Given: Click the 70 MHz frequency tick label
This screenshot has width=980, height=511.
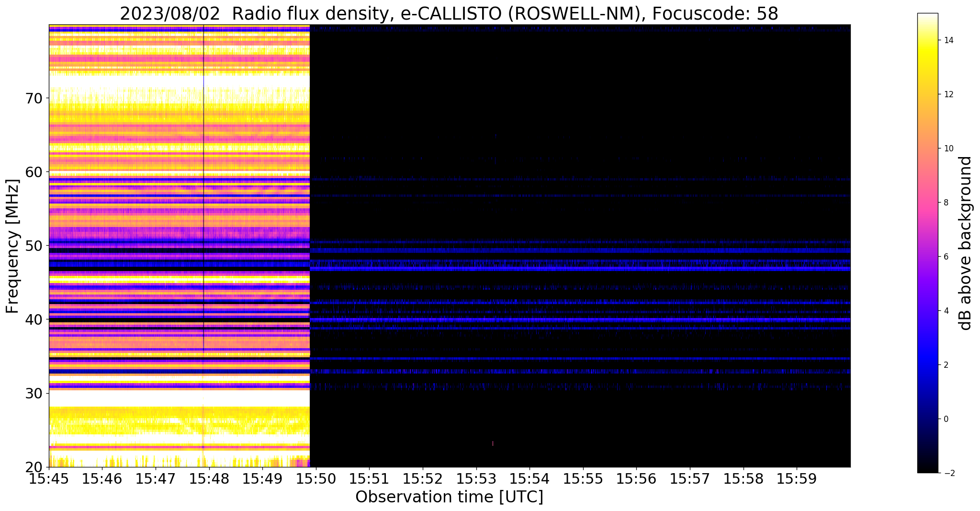Looking at the screenshot, I should [x=34, y=98].
